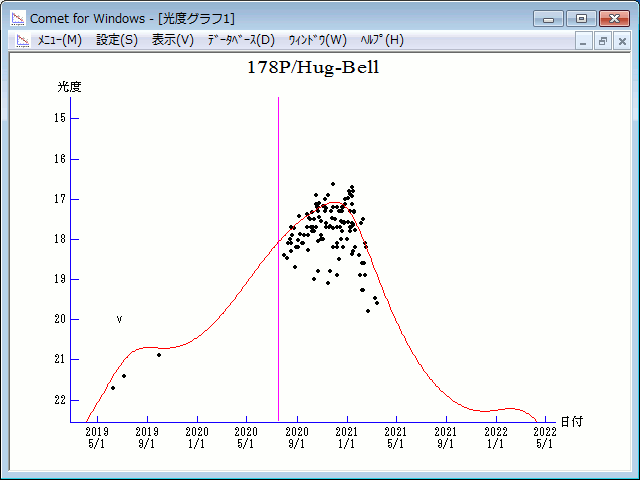Click the magnitude 16 axis label

pyautogui.click(x=60, y=159)
